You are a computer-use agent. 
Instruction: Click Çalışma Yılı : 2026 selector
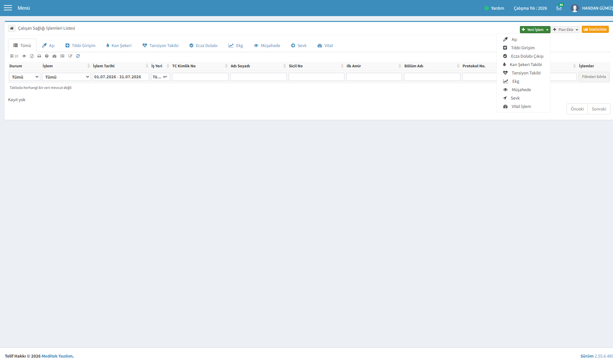(x=530, y=8)
